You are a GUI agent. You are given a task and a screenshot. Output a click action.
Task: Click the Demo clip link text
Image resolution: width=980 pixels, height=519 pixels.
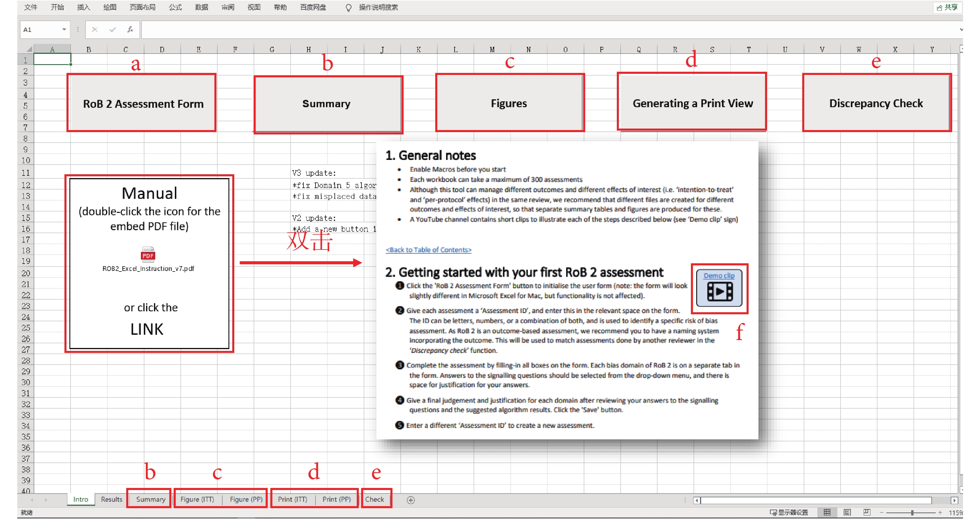(x=719, y=276)
